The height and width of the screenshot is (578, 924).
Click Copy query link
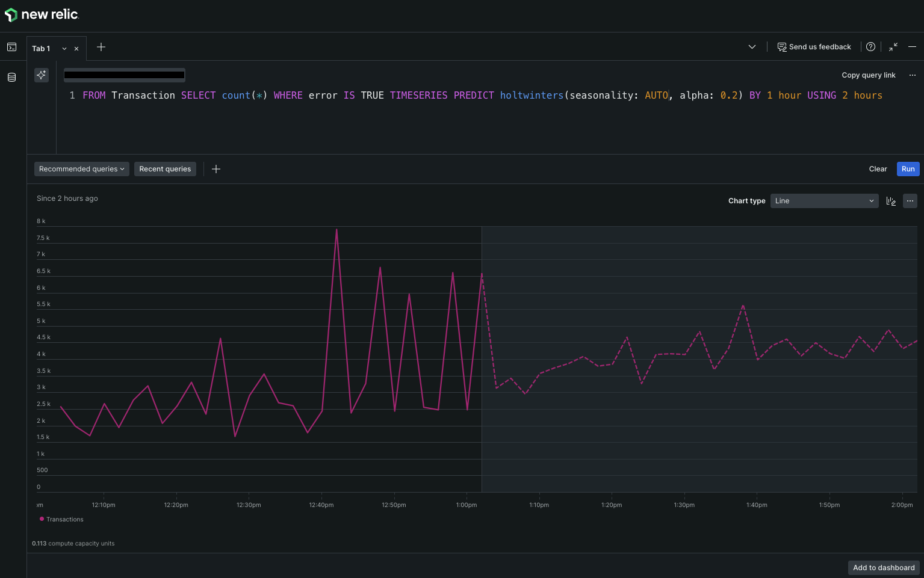coord(868,75)
